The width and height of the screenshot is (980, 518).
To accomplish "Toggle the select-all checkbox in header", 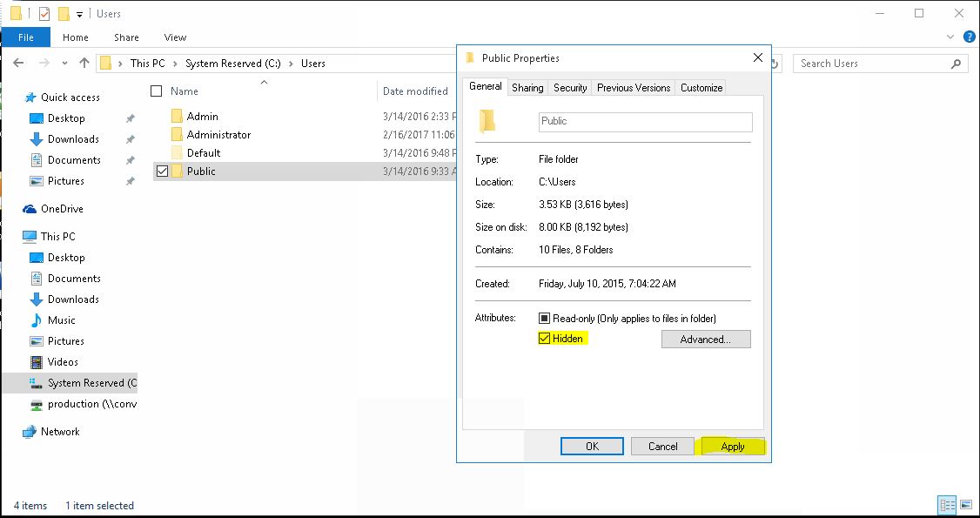I will (x=157, y=91).
